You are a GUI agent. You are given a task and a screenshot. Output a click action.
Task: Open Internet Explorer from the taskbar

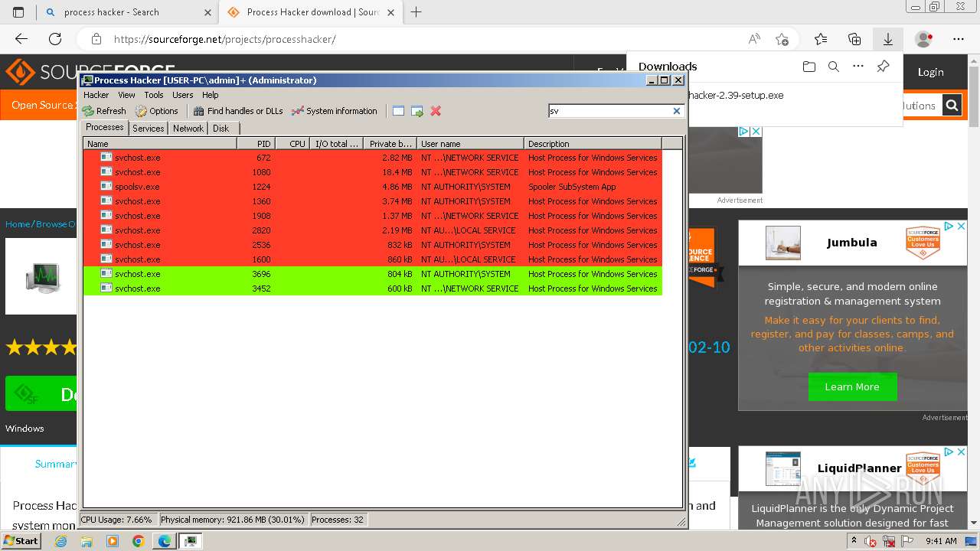[x=60, y=541]
